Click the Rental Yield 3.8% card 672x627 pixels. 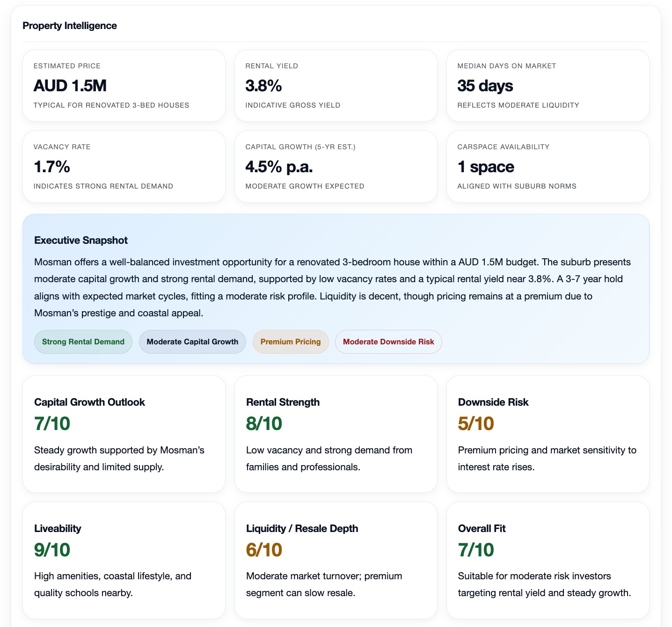[336, 85]
